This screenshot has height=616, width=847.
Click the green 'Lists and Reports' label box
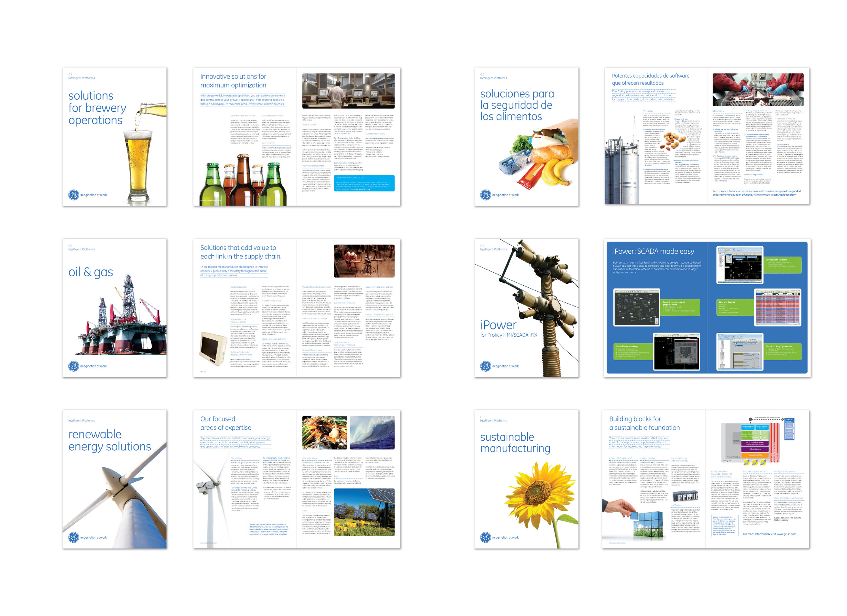point(735,307)
